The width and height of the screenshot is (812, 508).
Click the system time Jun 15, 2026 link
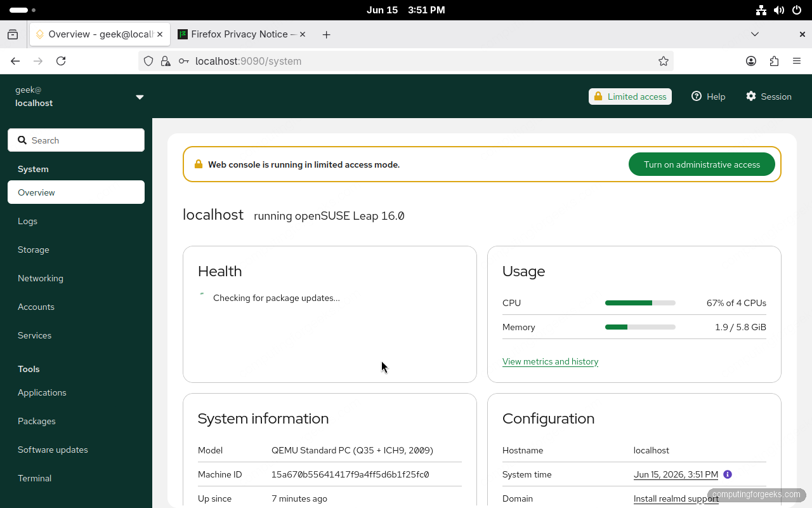pos(676,474)
